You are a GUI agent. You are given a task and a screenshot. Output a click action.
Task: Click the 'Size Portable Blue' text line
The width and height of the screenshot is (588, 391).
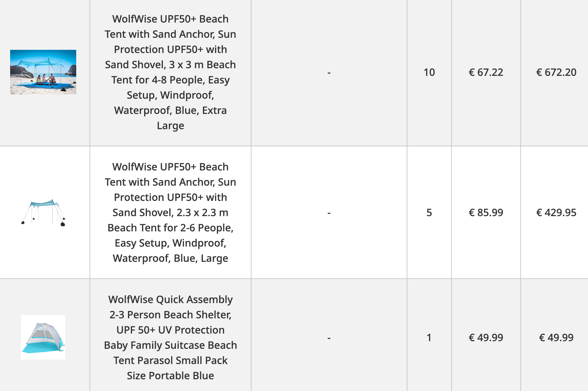pyautogui.click(x=170, y=376)
